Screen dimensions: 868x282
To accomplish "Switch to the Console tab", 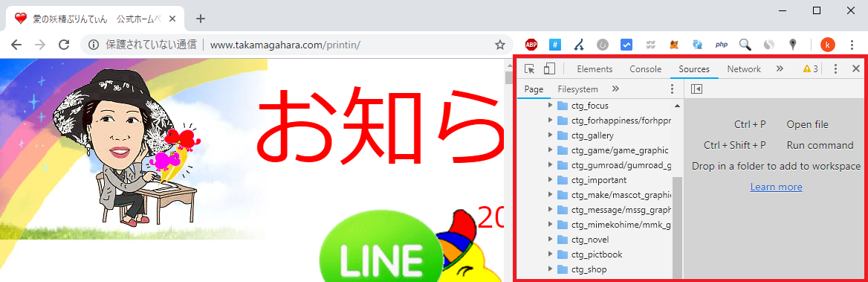I will point(646,68).
